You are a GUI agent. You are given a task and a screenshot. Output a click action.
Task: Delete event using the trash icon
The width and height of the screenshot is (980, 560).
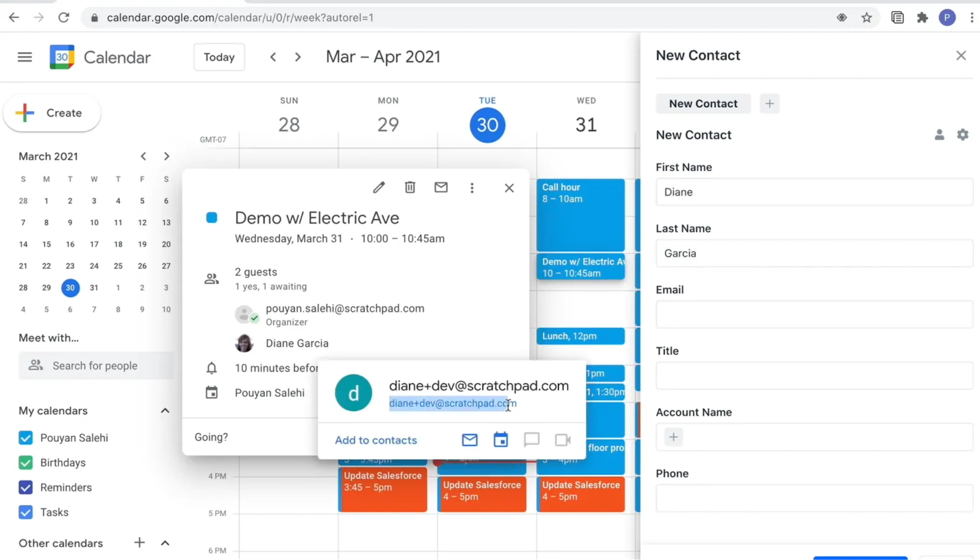tap(410, 187)
